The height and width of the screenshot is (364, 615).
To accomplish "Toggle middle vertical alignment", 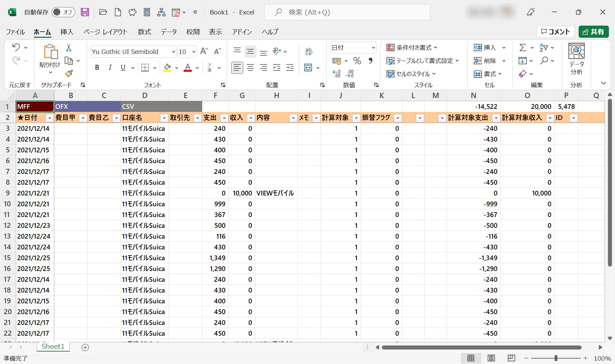I will click(x=250, y=51).
